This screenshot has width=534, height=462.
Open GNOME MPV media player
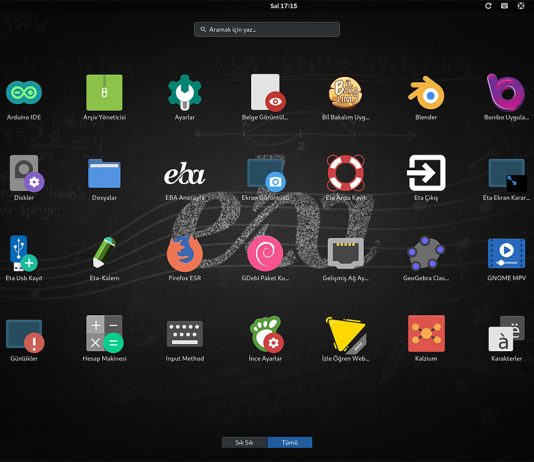[506, 253]
